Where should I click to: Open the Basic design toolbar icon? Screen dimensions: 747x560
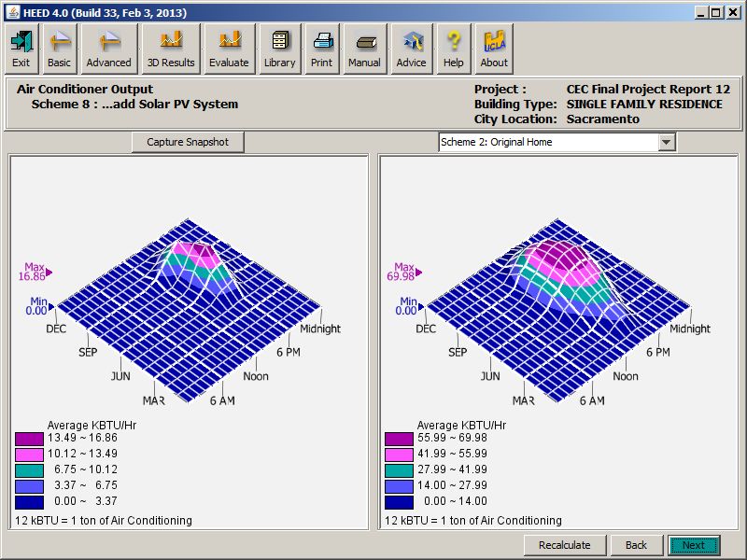(59, 49)
